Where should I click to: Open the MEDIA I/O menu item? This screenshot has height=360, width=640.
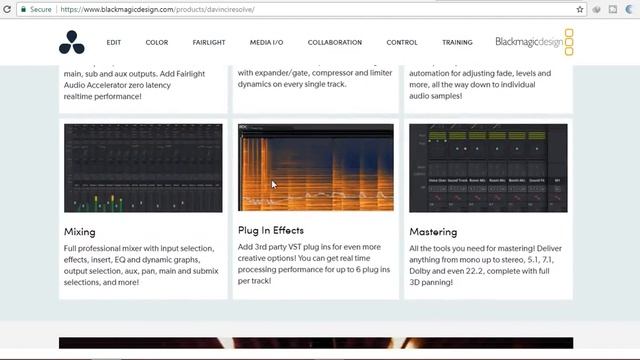266,42
